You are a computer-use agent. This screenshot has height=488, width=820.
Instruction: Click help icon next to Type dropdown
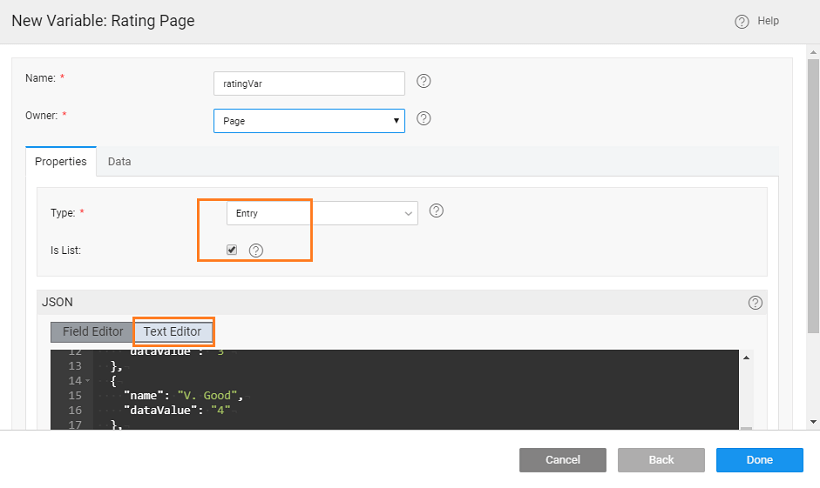tap(436, 211)
